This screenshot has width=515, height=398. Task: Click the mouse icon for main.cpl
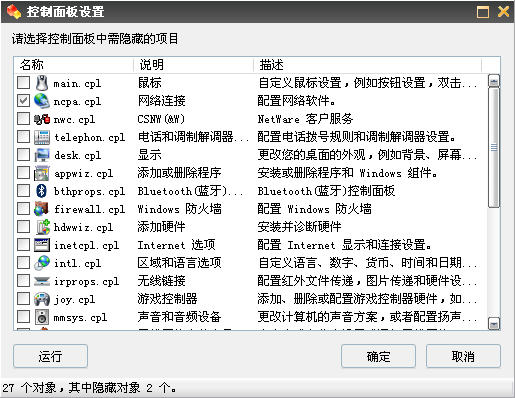(x=42, y=83)
